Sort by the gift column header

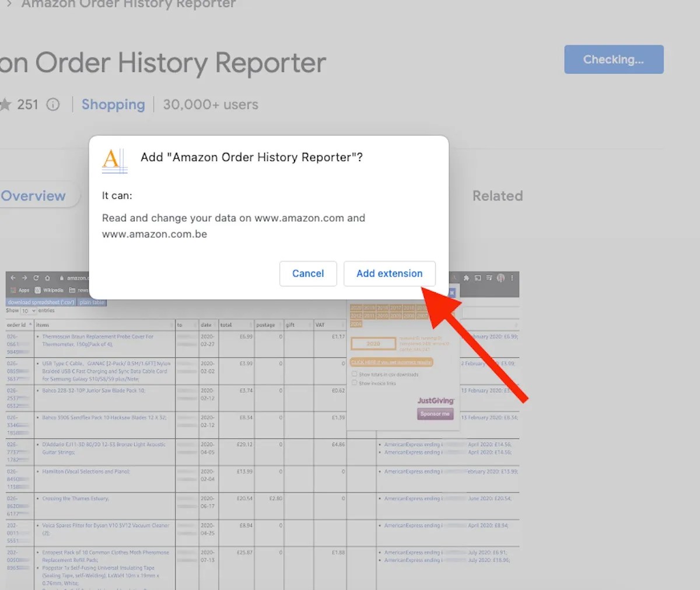(299, 325)
